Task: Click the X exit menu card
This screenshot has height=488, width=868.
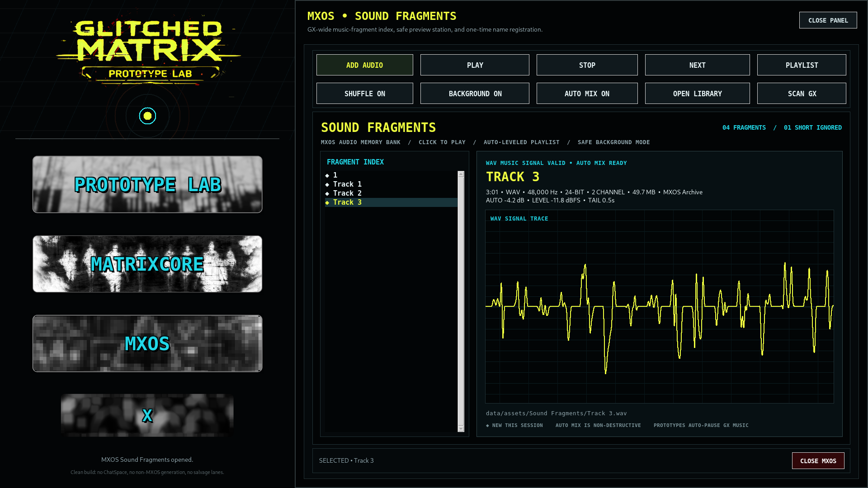Action: pos(147,415)
